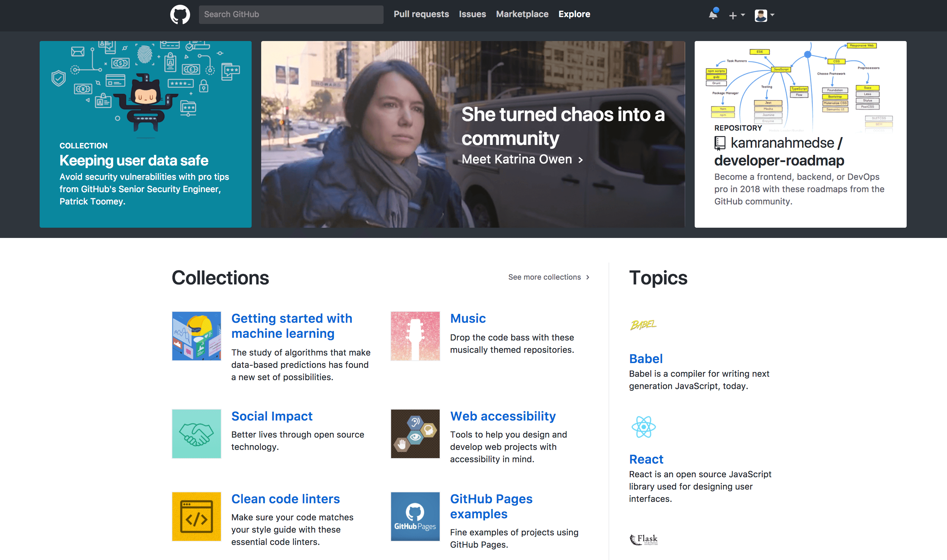Viewport: 947px width, 560px height.
Task: Click the Clean code linters code icon
Action: [196, 516]
